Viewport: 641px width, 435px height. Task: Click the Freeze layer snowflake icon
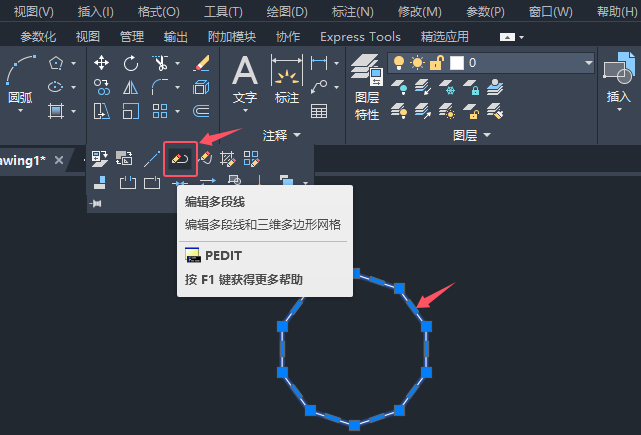pyautogui.click(x=447, y=87)
